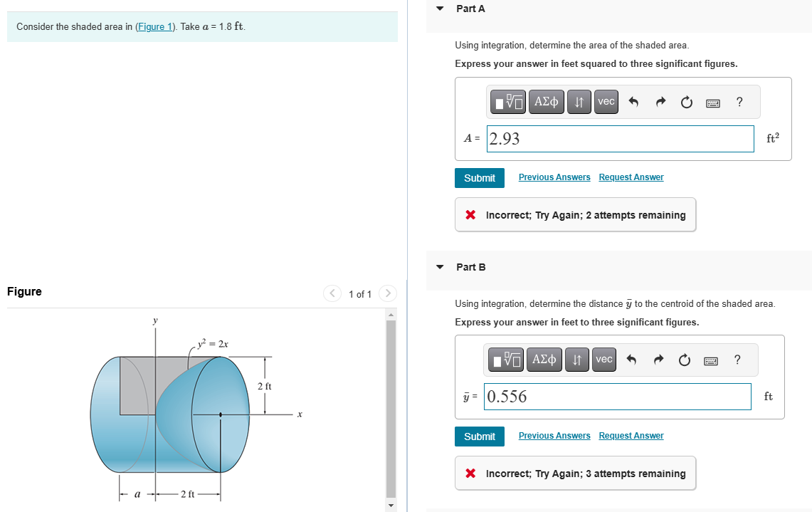Collapse the Part B section

tap(439, 267)
